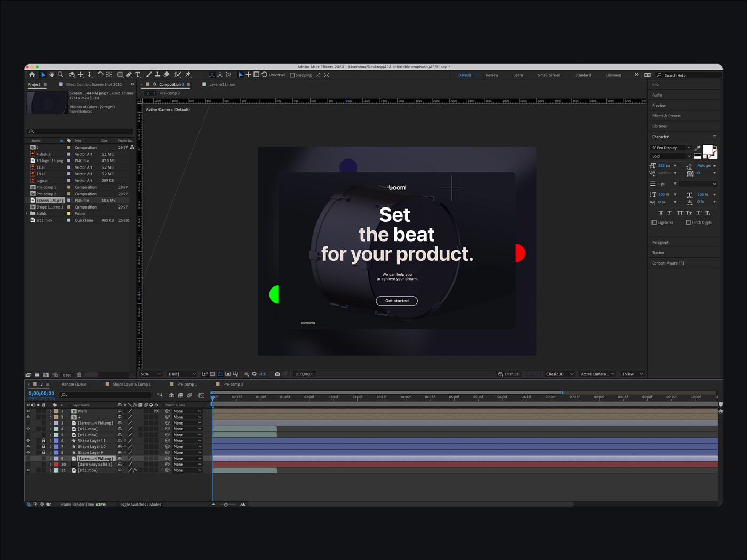Click the white fill color swatch
The image size is (747, 560).
(708, 150)
